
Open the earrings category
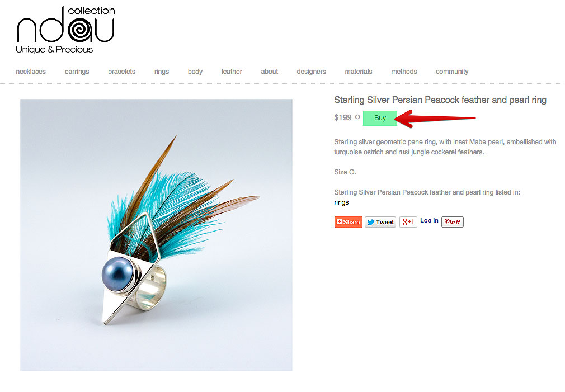click(77, 72)
